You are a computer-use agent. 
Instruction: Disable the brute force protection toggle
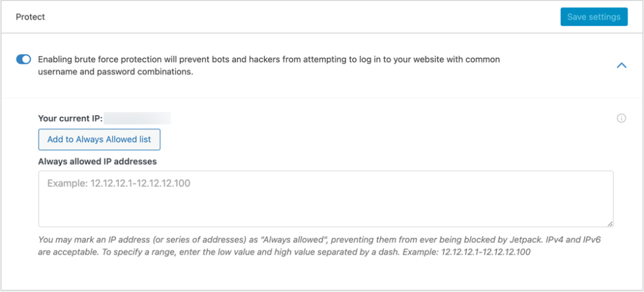(x=23, y=59)
